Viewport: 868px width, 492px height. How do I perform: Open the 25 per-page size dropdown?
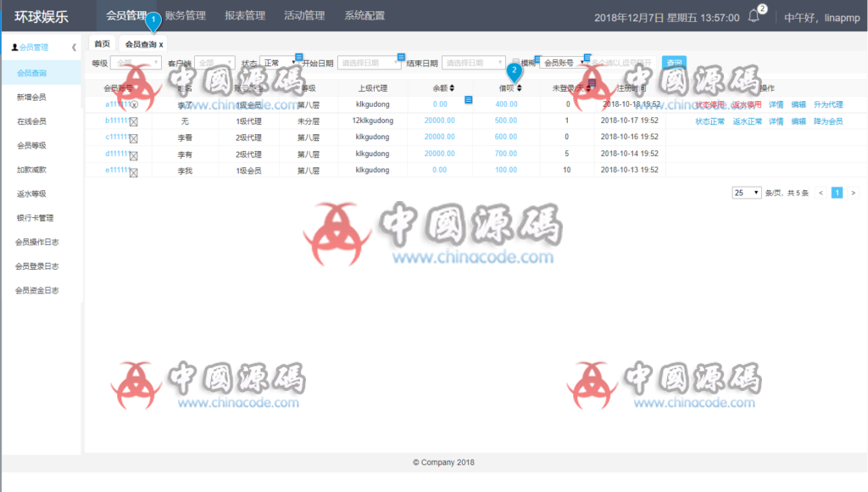click(x=746, y=193)
